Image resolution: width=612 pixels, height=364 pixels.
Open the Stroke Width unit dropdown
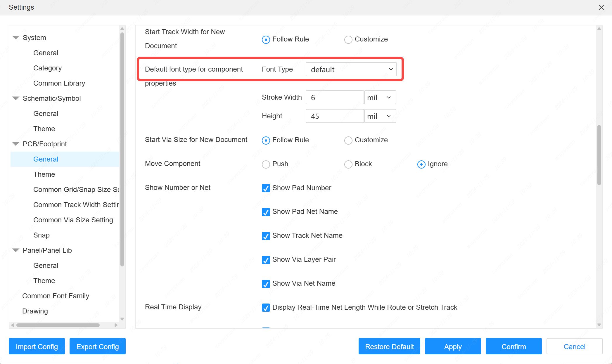380,98
